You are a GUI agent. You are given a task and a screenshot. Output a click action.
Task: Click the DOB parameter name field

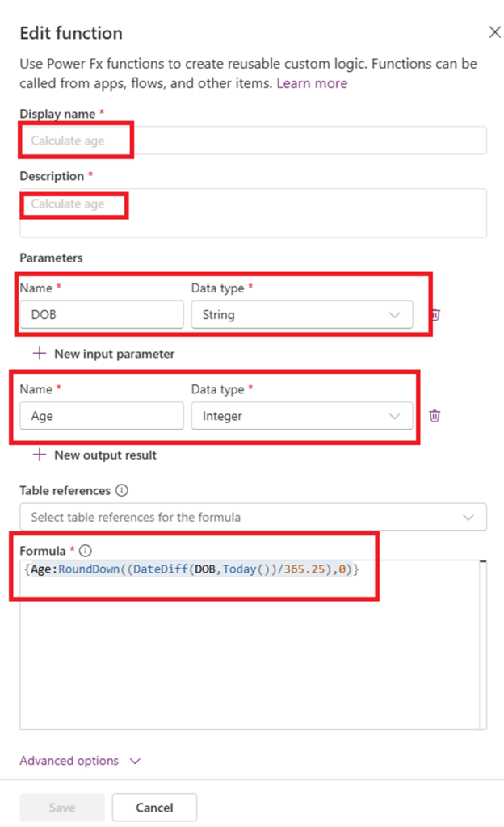[102, 315]
